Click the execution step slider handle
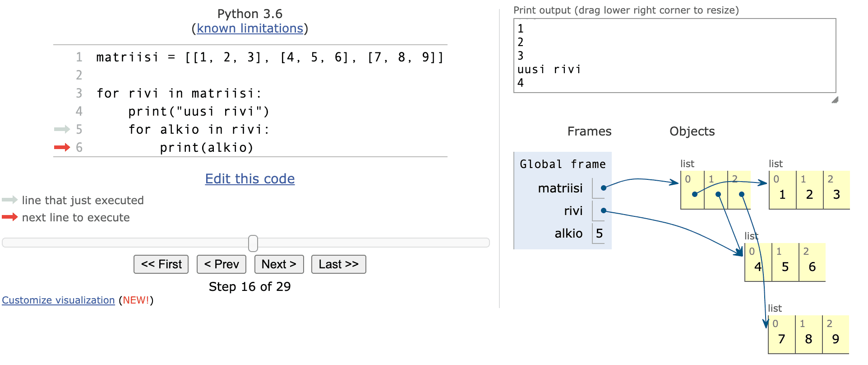The image size is (868, 365). pos(253,243)
